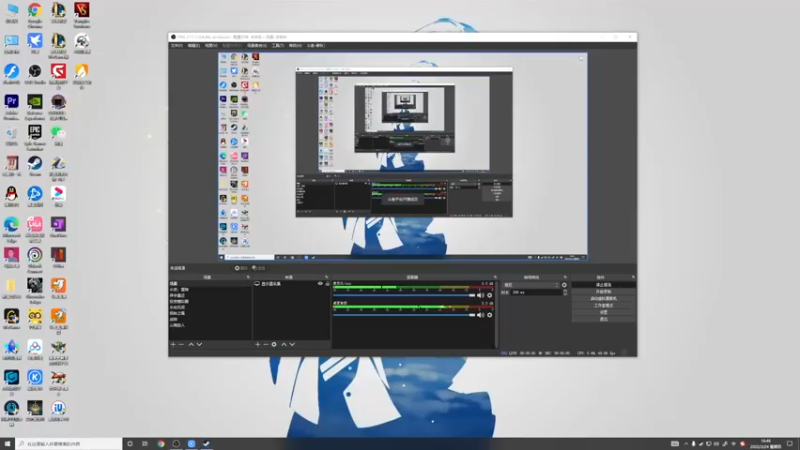This screenshot has width=800, height=450.
Task: Toggle the eye visibility of the display capture source
Action: click(320, 284)
